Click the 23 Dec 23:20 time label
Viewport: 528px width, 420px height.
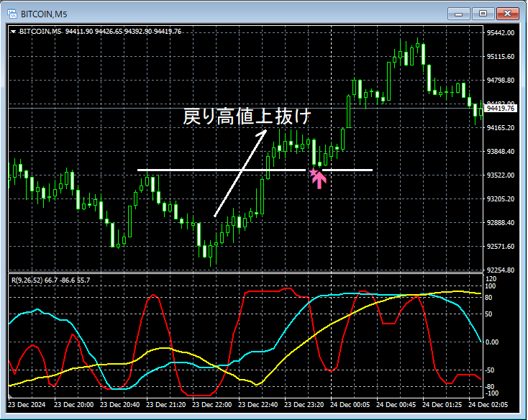304,404
